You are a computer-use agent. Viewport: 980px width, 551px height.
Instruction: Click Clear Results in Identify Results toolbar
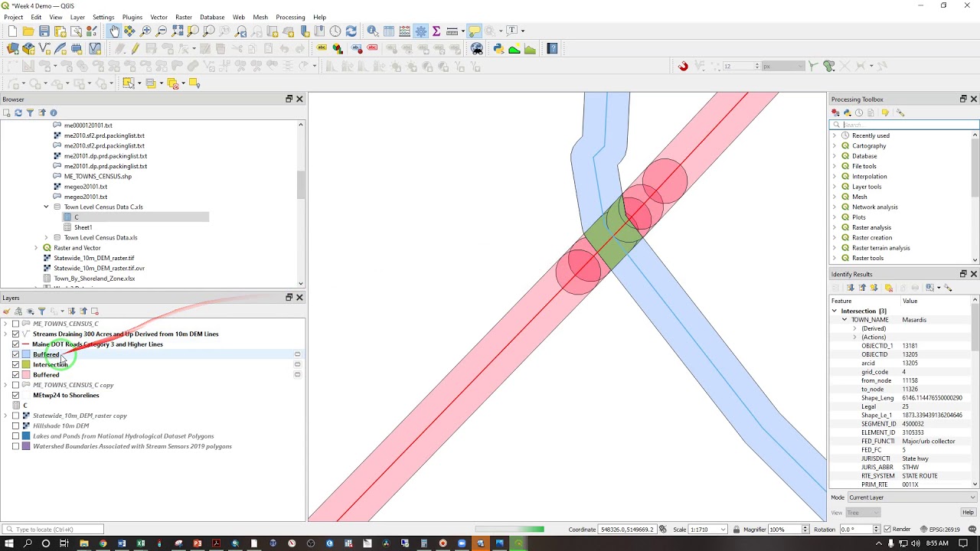pyautogui.click(x=889, y=288)
